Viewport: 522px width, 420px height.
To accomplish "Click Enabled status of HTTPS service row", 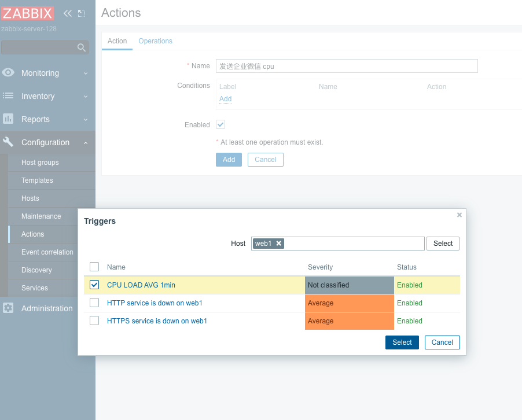I will pyautogui.click(x=410, y=321).
